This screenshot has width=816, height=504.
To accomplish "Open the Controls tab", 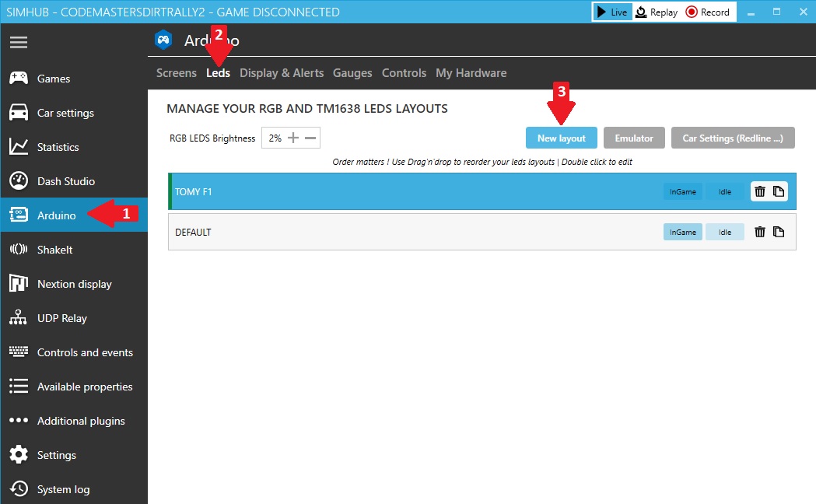I will [404, 73].
